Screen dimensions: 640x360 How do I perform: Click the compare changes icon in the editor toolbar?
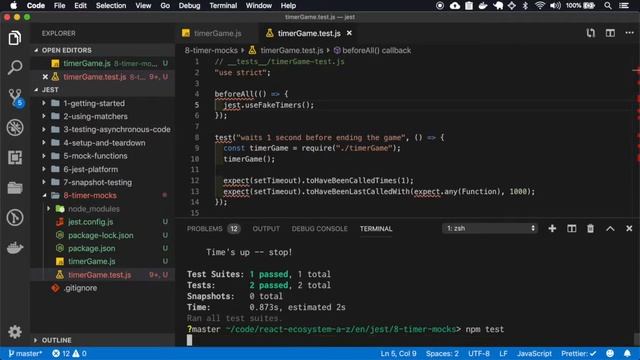click(591, 33)
